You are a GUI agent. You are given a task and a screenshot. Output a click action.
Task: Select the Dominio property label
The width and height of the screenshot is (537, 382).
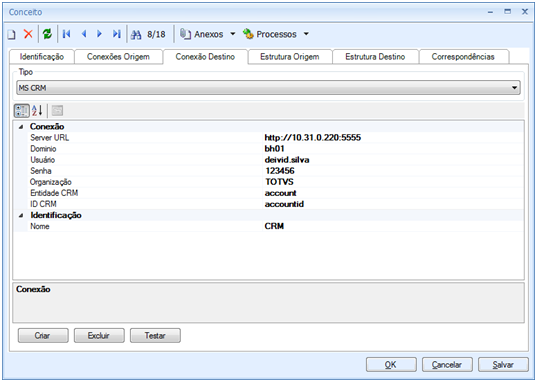coord(43,149)
